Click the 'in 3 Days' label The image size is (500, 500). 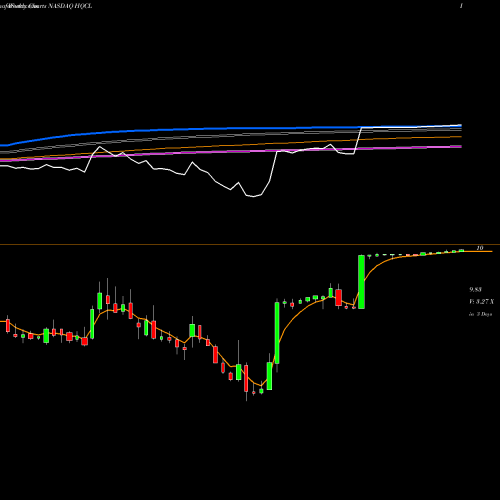[480, 314]
